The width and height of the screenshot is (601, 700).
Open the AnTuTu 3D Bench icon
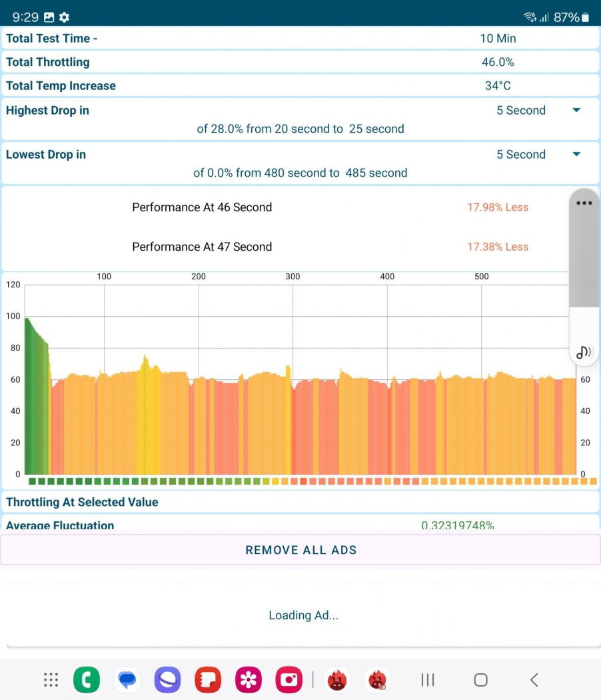tap(377, 680)
